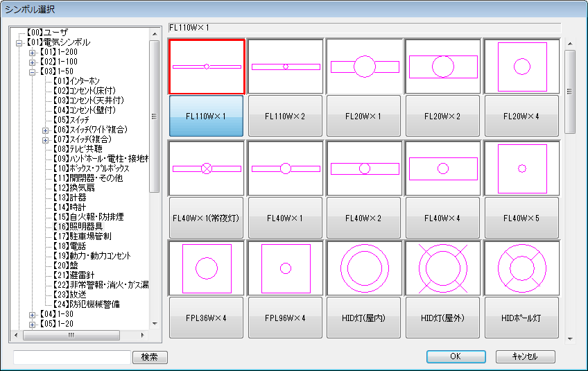Image resolution: width=588 pixels, height=371 pixels.
Task: Click the search text input field
Action: (72, 357)
